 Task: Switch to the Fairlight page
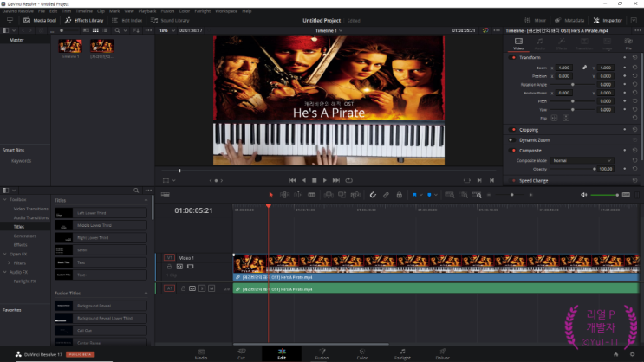pyautogui.click(x=402, y=354)
